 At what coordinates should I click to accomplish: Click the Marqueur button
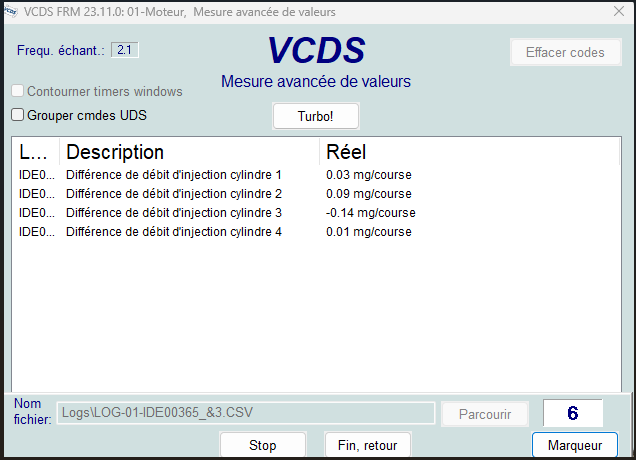click(x=575, y=445)
